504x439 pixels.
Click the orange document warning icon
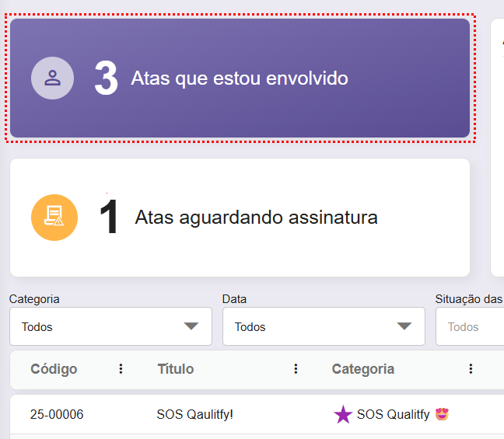coord(54,217)
